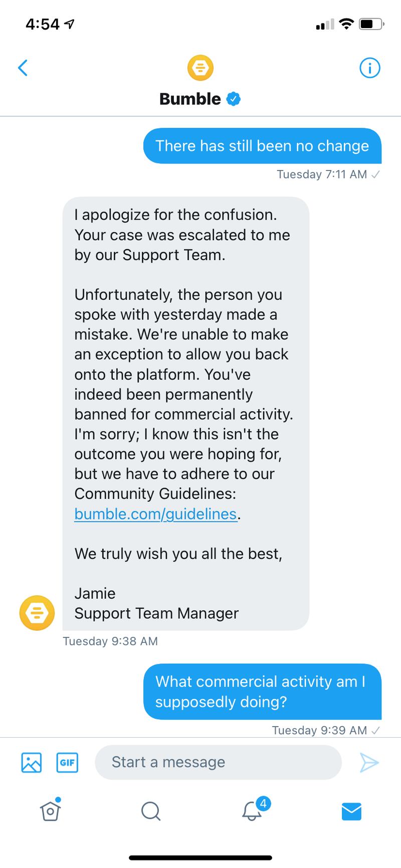Tap the Tuesday 9:38 AM timestamp
Viewport: 401px width, 868px height.
(110, 641)
